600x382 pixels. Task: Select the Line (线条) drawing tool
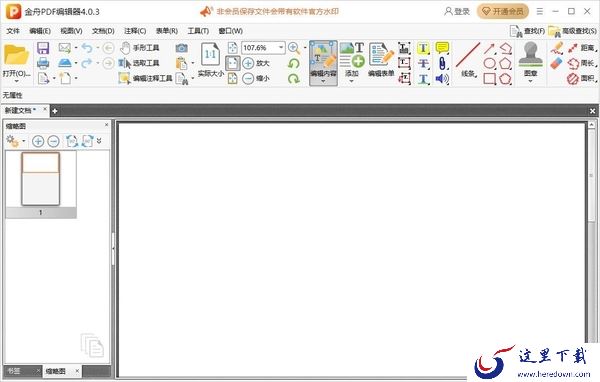click(468, 59)
